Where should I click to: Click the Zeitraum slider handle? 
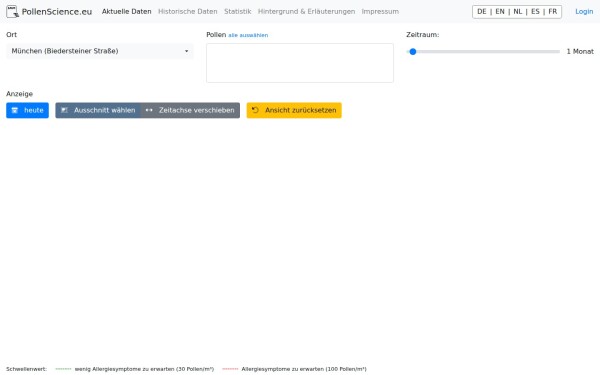(412, 52)
